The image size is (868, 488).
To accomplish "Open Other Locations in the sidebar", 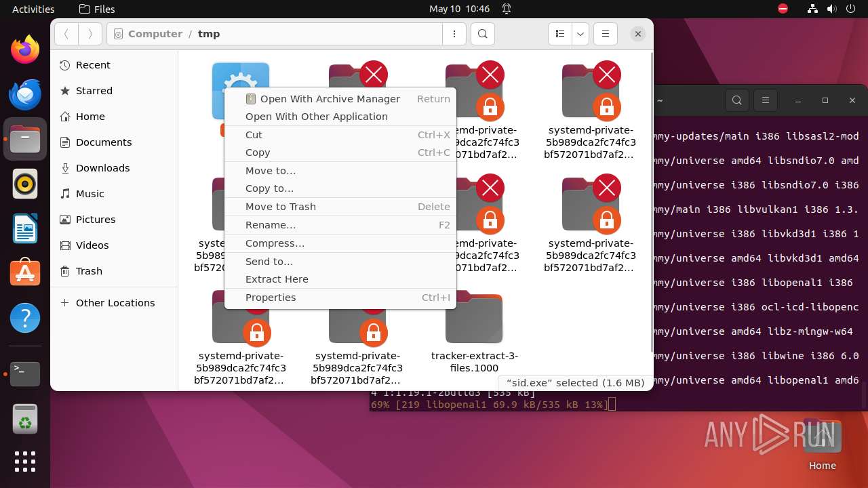I will pyautogui.click(x=114, y=303).
